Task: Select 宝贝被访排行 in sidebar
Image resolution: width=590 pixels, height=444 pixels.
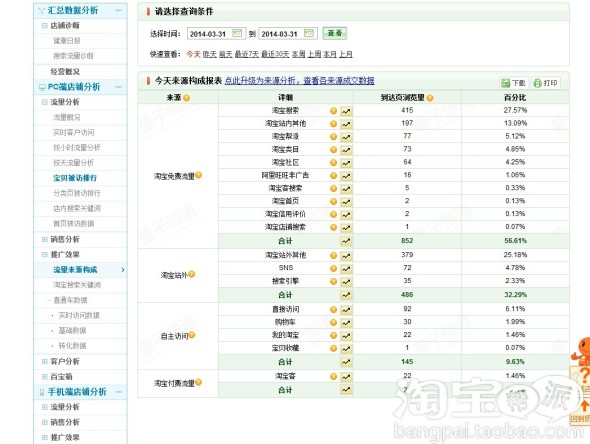Action: pyautogui.click(x=75, y=178)
